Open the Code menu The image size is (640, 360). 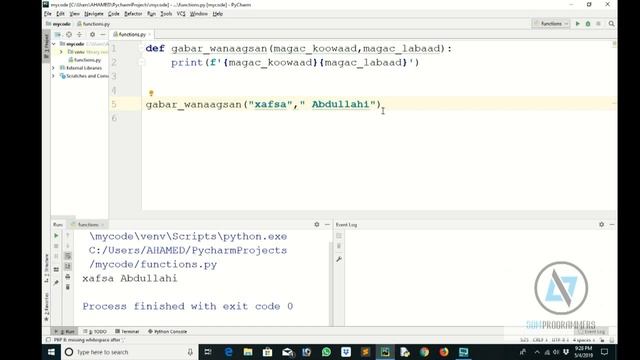click(x=113, y=14)
